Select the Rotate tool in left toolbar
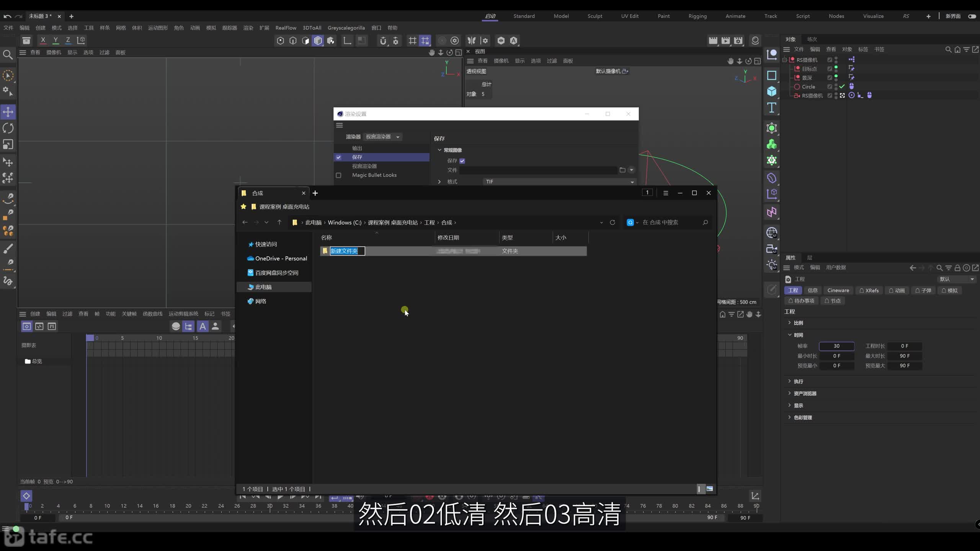 coord(8,128)
